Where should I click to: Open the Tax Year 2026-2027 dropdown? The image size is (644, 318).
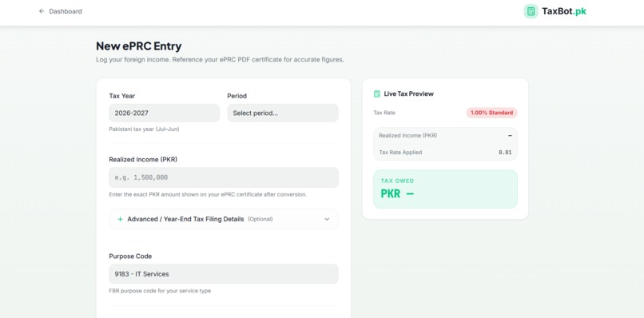pos(165,113)
